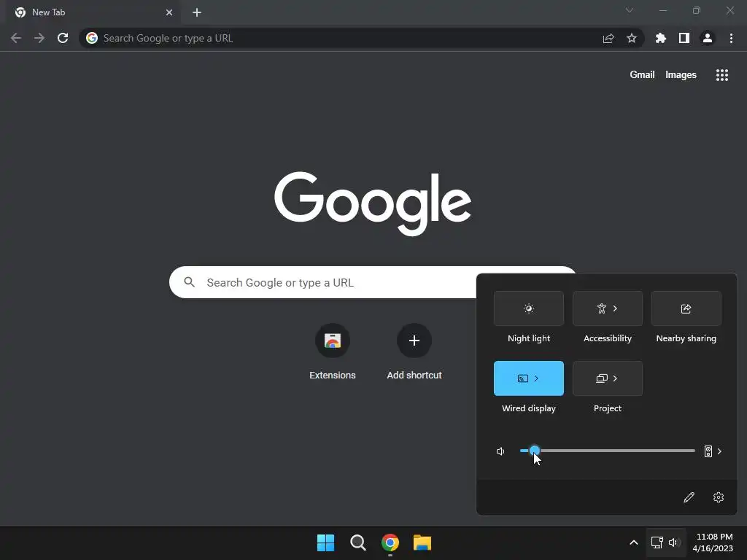
Task: Open File Explorer from taskbar
Action: pyautogui.click(x=422, y=542)
